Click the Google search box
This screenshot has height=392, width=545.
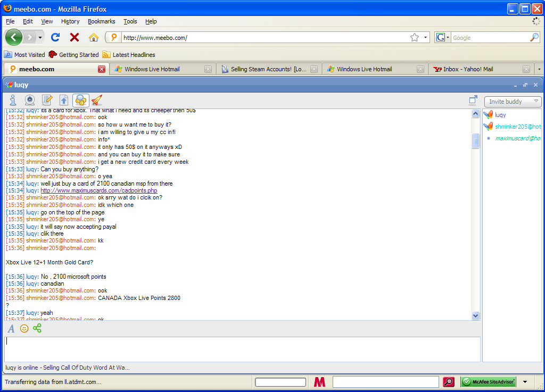(490, 38)
